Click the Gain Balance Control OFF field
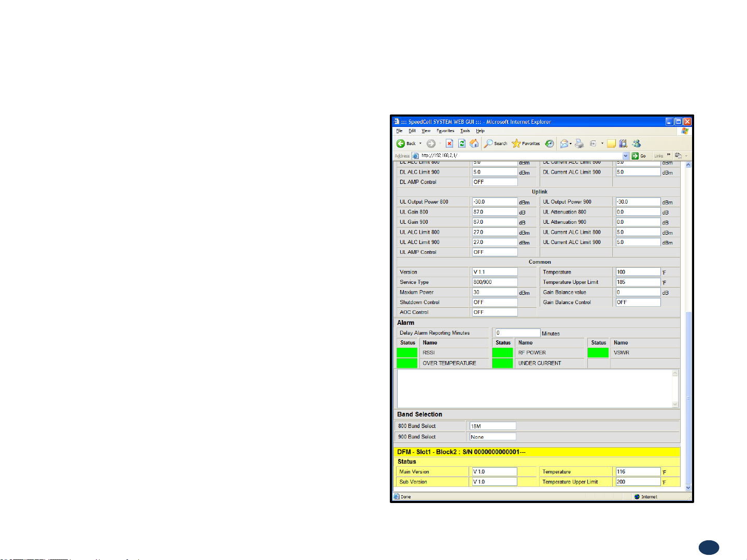 (638, 302)
